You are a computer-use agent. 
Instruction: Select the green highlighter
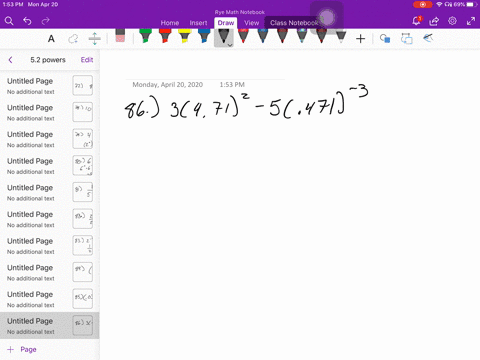[145, 36]
